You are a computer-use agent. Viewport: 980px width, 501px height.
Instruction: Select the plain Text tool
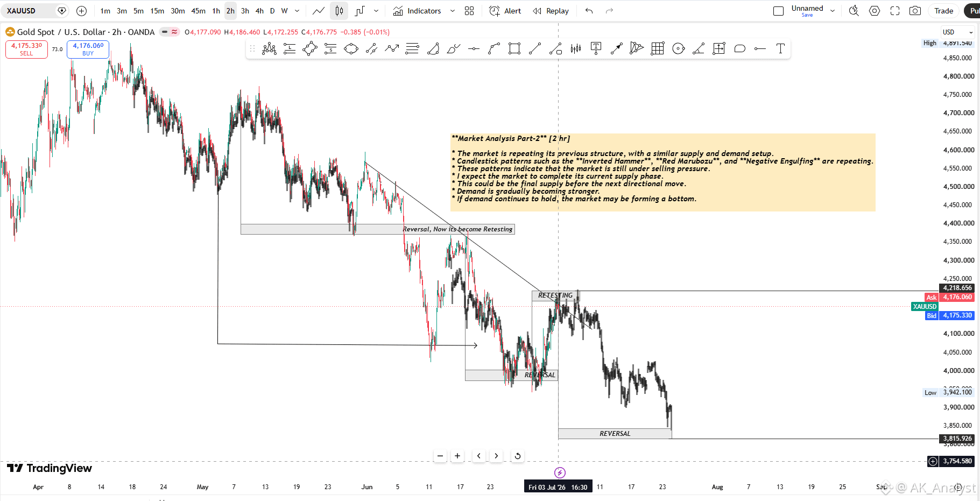[x=780, y=49]
